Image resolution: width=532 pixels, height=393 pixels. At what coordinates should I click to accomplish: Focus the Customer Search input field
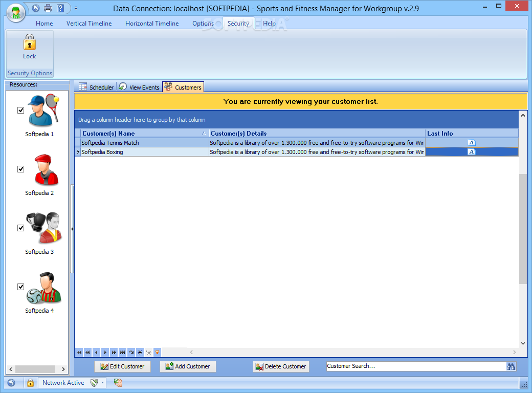[415, 366]
